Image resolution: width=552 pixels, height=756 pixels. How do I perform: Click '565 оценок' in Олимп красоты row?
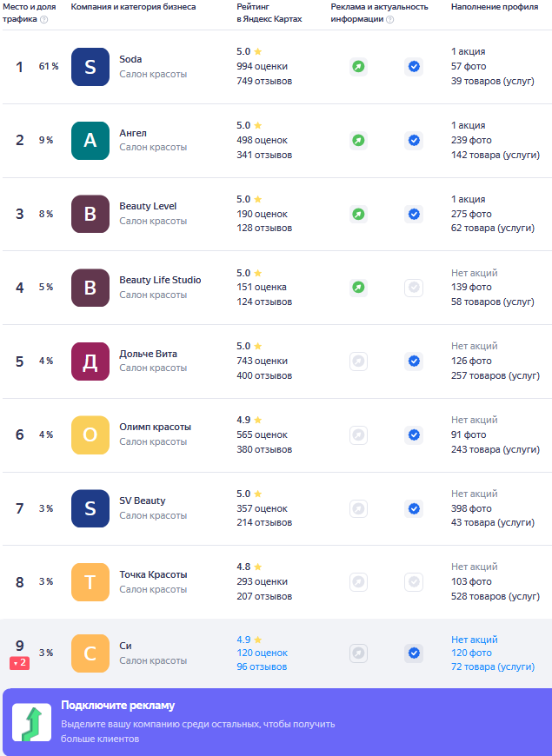pos(262,434)
